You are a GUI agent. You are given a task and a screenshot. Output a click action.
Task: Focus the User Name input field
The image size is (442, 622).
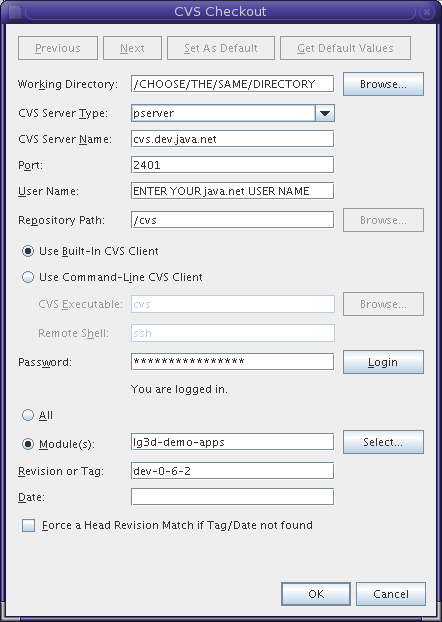pos(233,191)
